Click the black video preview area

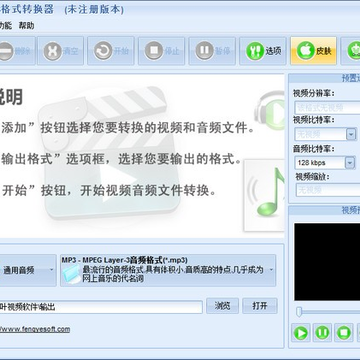[327, 262]
